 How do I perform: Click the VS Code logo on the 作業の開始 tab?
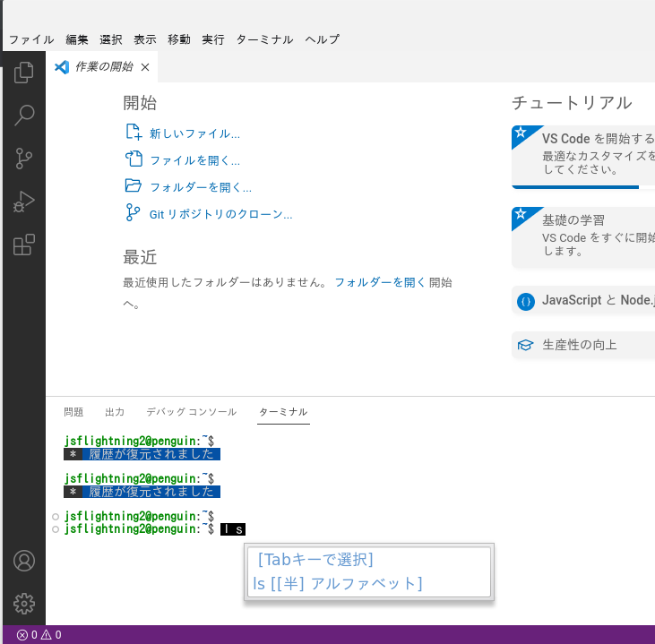62,67
